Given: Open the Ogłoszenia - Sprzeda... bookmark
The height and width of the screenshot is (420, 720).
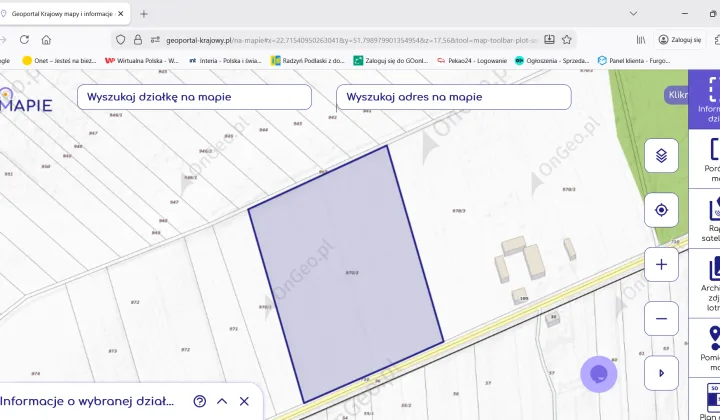Looking at the screenshot, I should [x=552, y=61].
